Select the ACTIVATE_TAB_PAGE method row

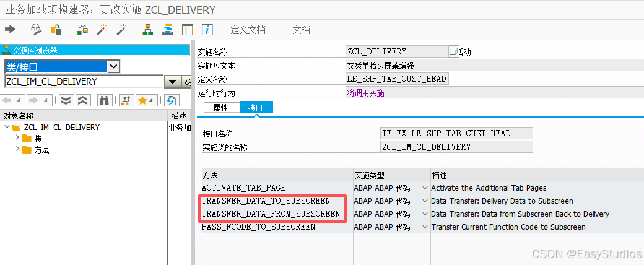click(x=243, y=188)
